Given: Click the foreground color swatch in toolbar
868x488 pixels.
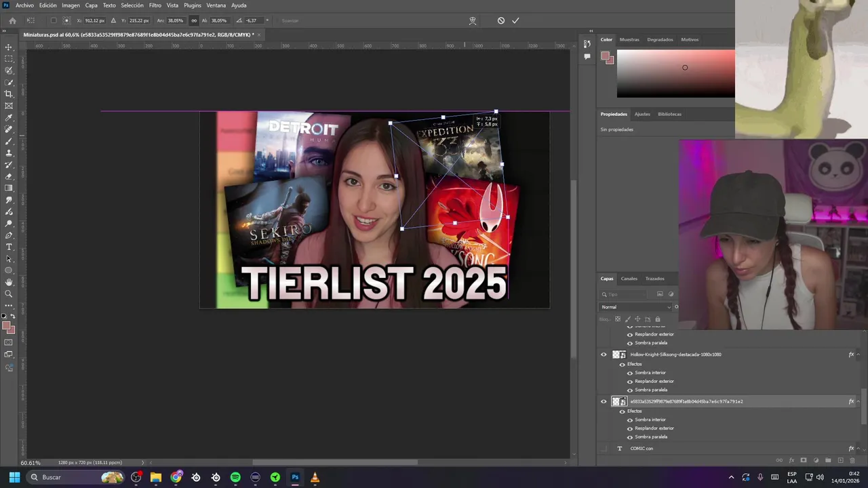Looking at the screenshot, I should 7,327.
